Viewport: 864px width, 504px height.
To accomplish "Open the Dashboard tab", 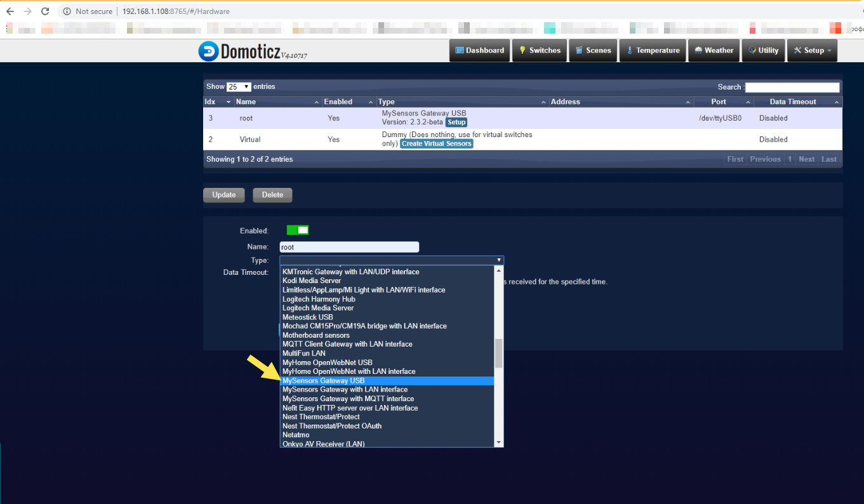I will tap(479, 51).
